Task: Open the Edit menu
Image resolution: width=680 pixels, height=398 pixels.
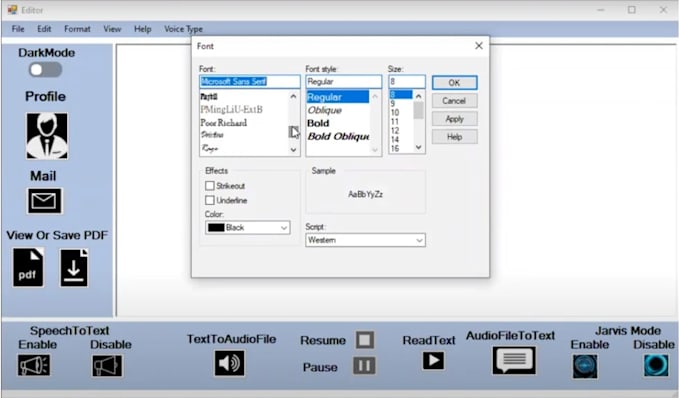Action: click(x=44, y=29)
